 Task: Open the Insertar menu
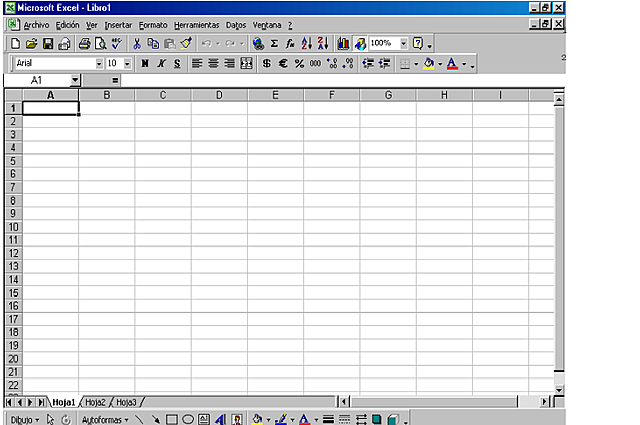point(118,25)
